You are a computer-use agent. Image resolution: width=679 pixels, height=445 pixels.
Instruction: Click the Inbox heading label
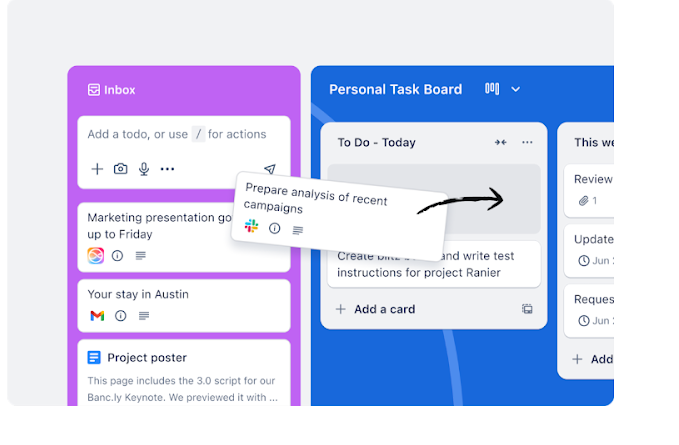[x=120, y=90]
